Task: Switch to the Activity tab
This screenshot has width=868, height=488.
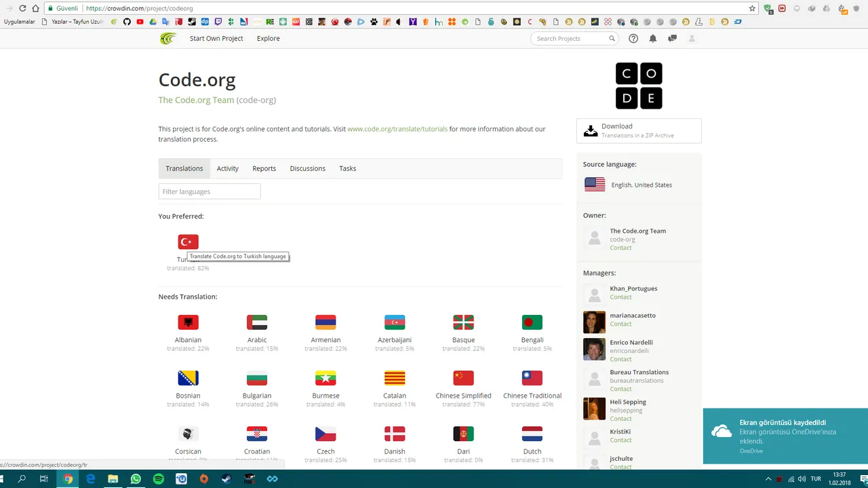Action: pos(228,168)
